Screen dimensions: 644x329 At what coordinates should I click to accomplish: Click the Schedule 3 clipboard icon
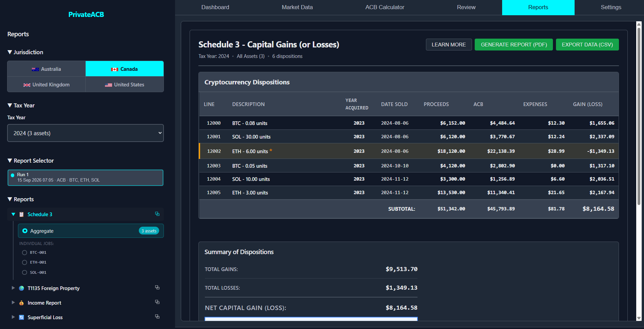(21, 214)
